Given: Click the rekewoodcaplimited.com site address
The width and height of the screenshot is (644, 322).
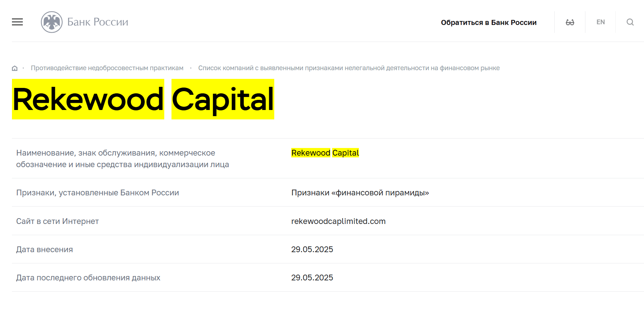Looking at the screenshot, I should point(338,221).
